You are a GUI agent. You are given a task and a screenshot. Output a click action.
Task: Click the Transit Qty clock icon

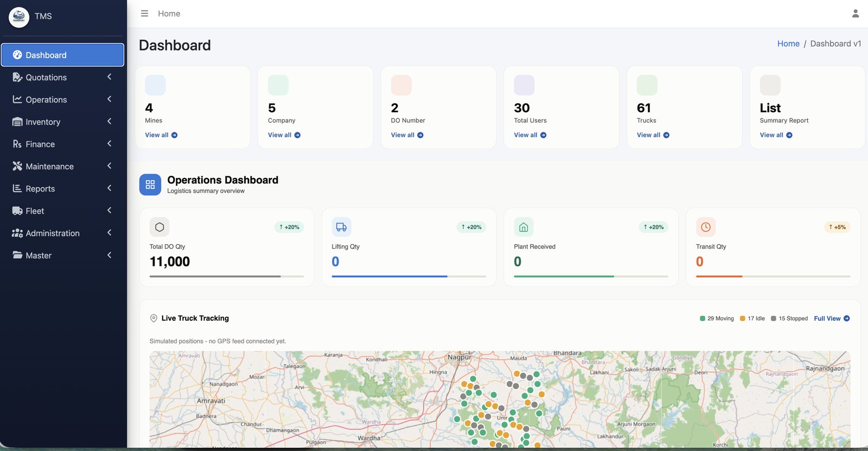[x=706, y=227]
